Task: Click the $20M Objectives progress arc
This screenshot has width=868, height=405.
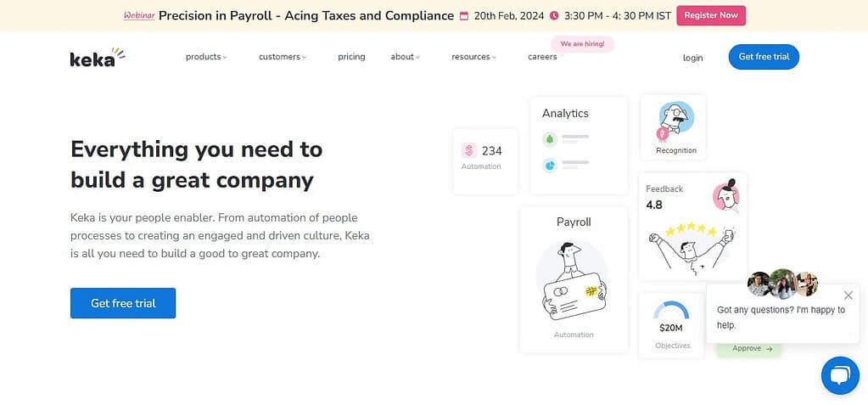Action: coord(671,311)
